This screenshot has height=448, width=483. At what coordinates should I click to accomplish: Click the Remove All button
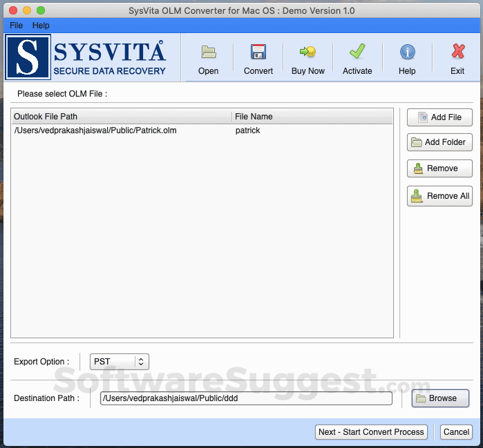(x=439, y=196)
